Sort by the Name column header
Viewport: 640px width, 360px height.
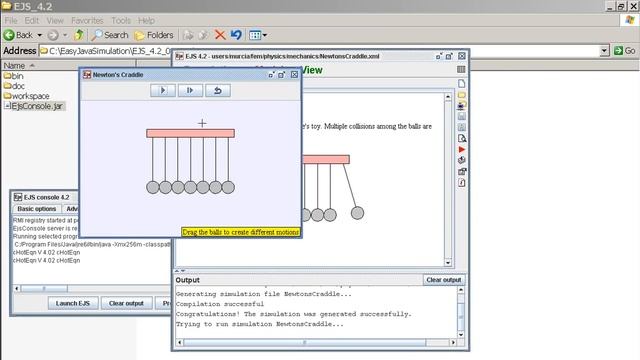(x=69, y=65)
